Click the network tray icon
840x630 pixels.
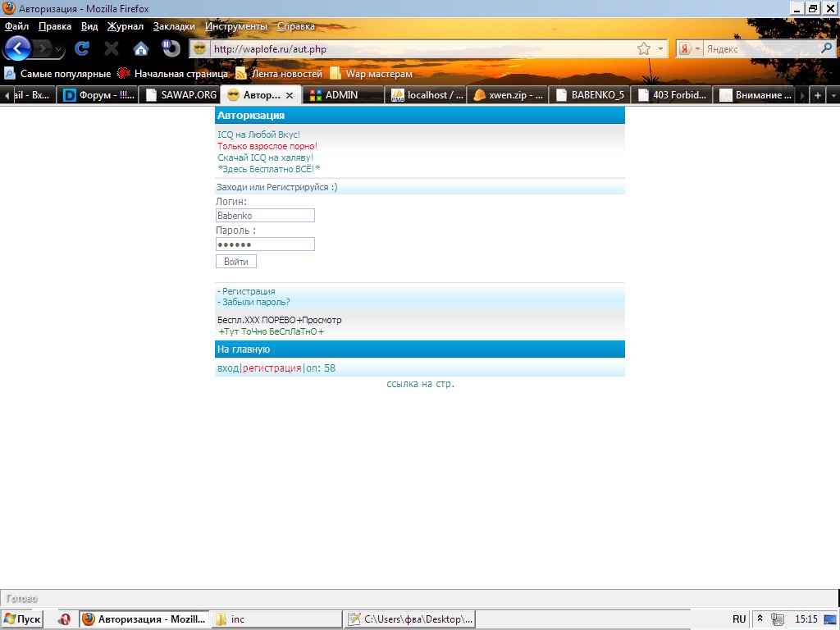(778, 619)
